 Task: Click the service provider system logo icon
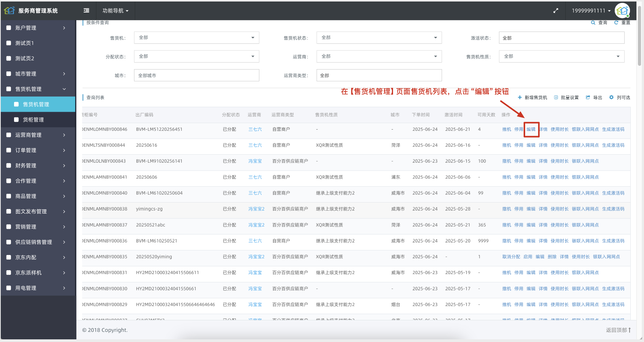tap(9, 11)
